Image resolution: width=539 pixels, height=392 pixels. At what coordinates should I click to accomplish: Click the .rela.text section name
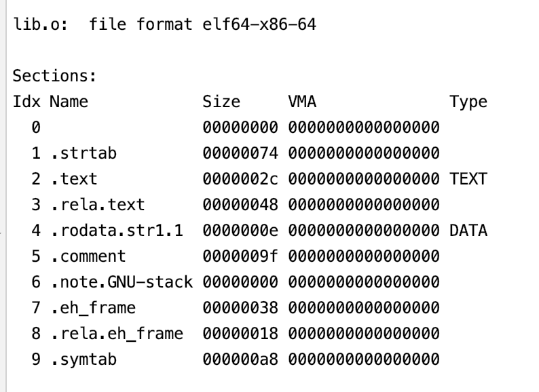pyautogui.click(x=96, y=205)
